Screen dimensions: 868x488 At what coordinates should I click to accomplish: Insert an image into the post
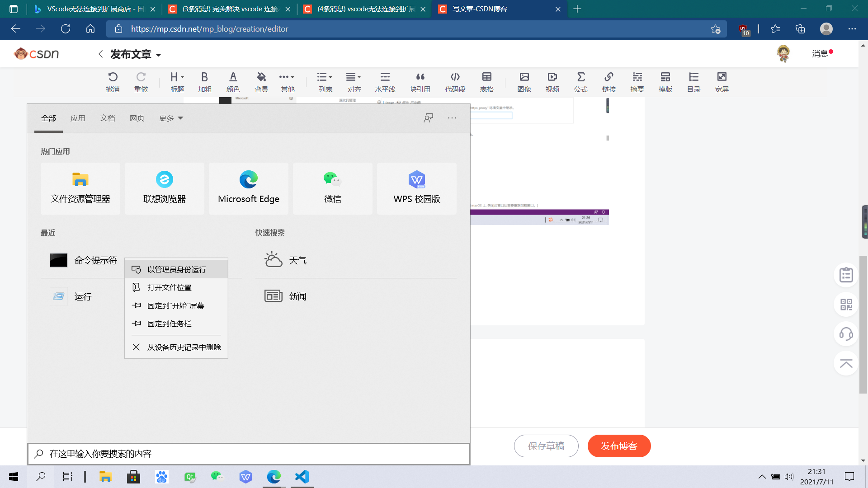point(524,81)
